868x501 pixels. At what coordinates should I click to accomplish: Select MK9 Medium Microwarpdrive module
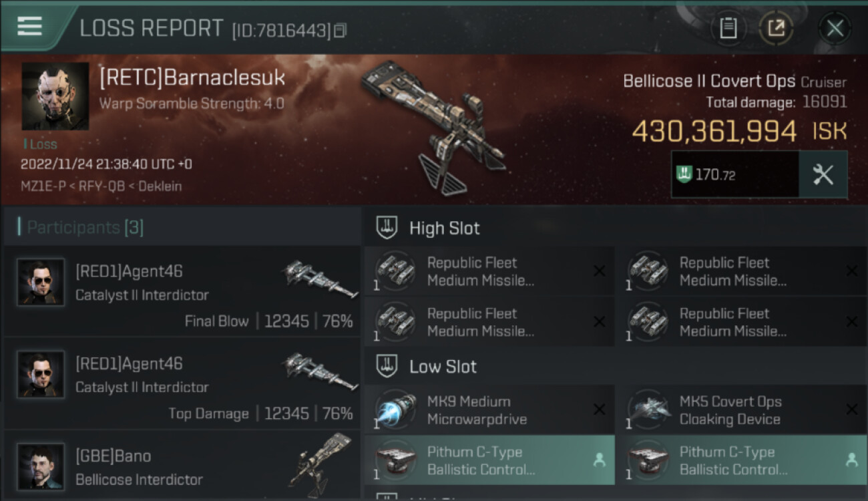pyautogui.click(x=488, y=410)
